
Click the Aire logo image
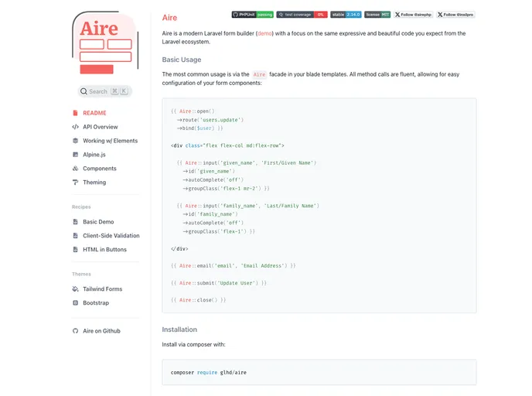(105, 43)
